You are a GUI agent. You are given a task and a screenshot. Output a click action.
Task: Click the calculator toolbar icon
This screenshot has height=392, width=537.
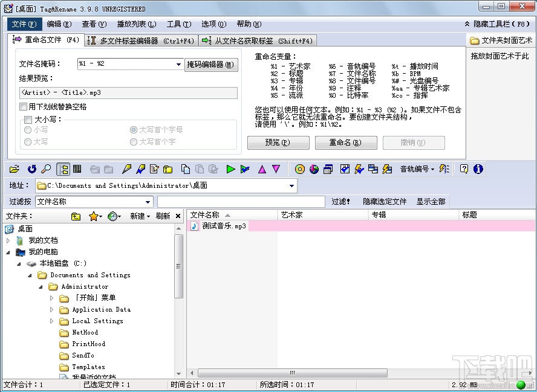[x=328, y=169]
